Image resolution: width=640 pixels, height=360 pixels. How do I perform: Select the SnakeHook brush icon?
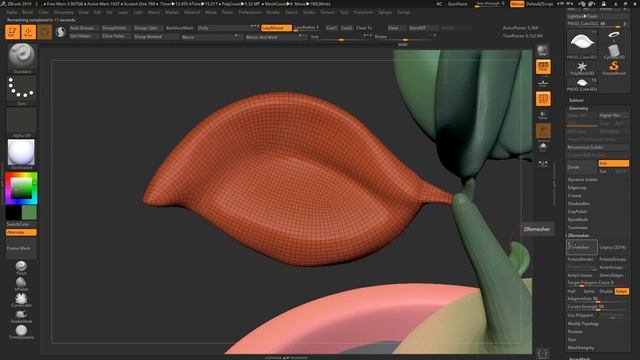pyautogui.click(x=21, y=316)
